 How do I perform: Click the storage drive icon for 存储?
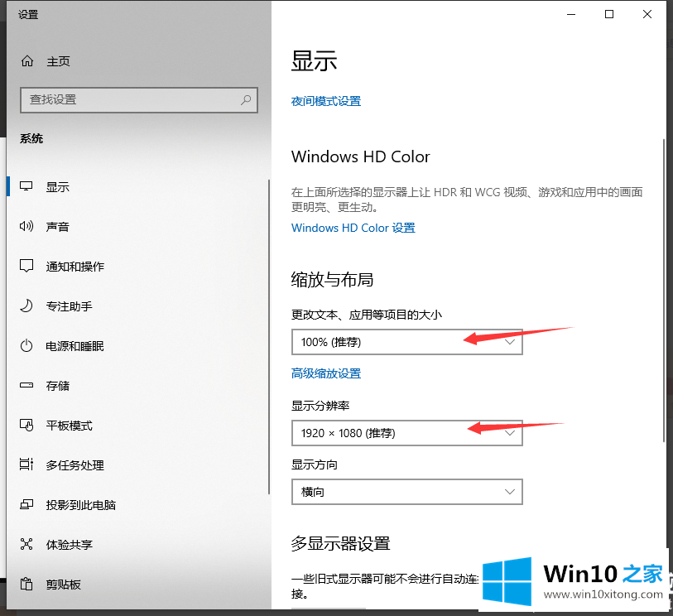click(26, 385)
